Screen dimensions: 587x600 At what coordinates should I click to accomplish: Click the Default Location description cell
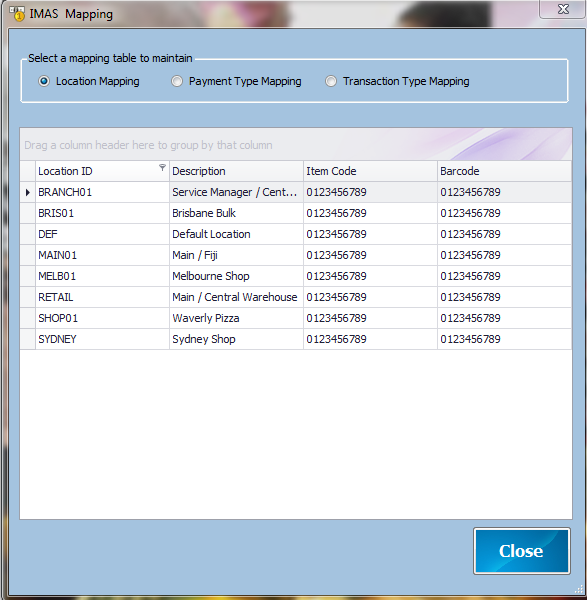(236, 234)
